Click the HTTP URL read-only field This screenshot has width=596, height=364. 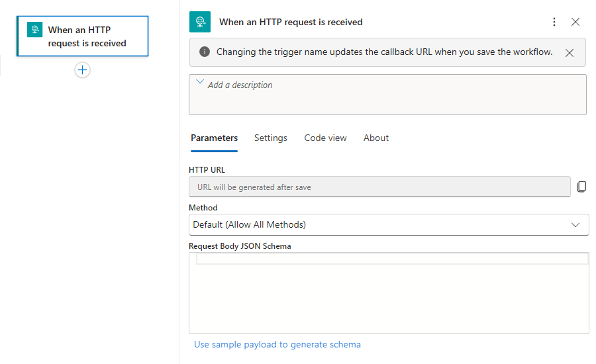click(379, 187)
